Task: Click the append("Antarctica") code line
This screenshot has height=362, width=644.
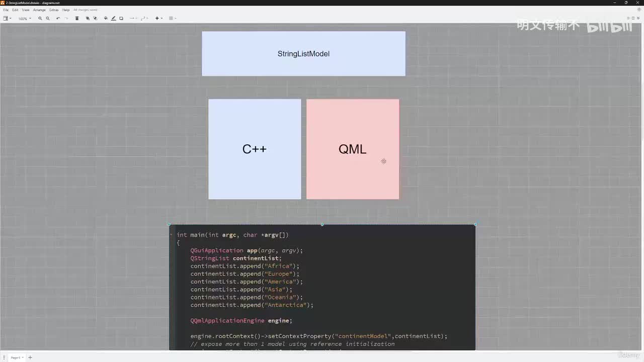Action: click(252, 305)
